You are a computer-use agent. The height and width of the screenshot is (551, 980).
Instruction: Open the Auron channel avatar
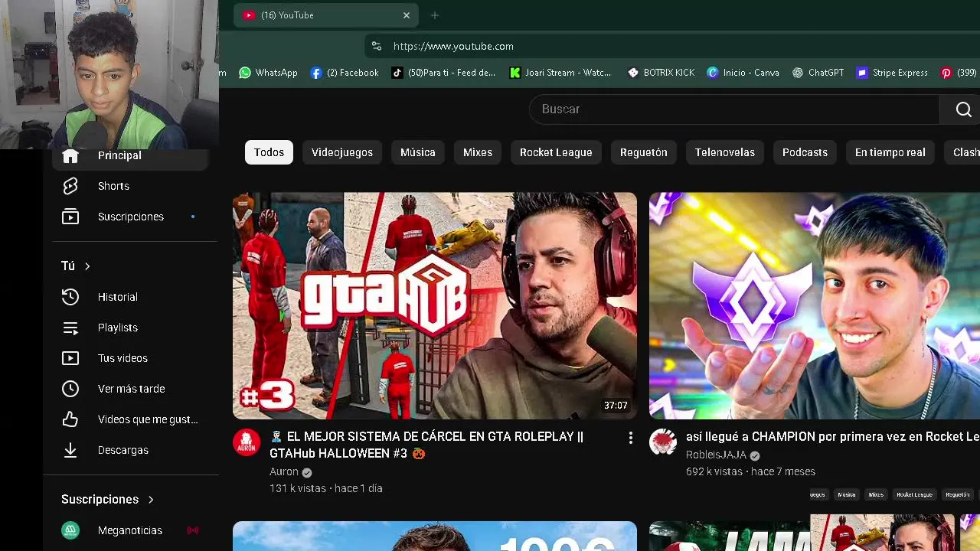247,442
